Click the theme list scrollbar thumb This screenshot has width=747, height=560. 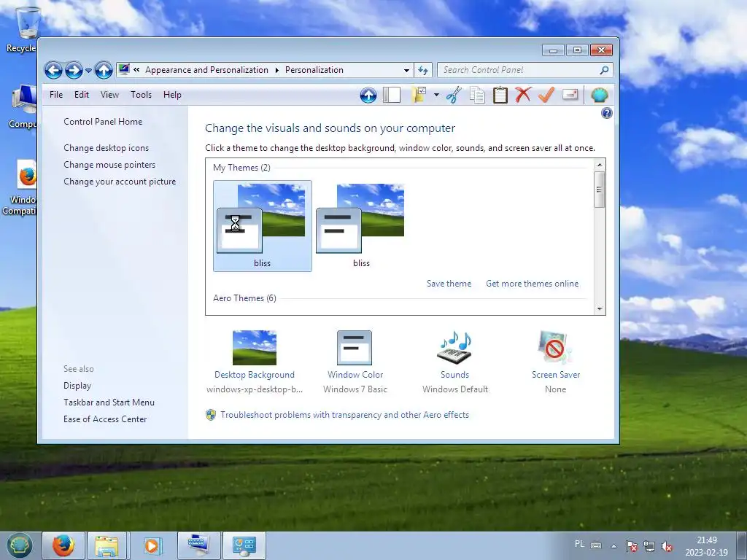tap(600, 190)
